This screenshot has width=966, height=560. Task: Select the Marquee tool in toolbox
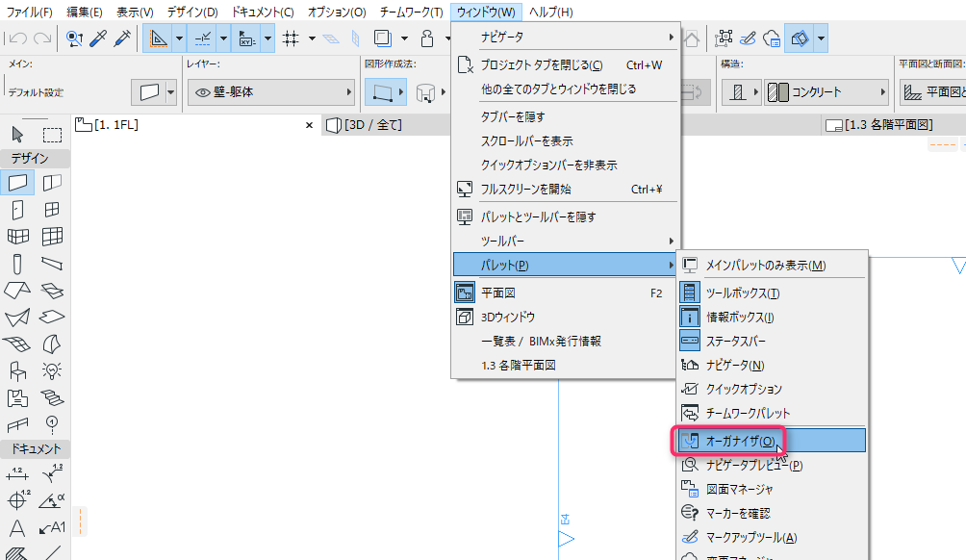[x=52, y=135]
